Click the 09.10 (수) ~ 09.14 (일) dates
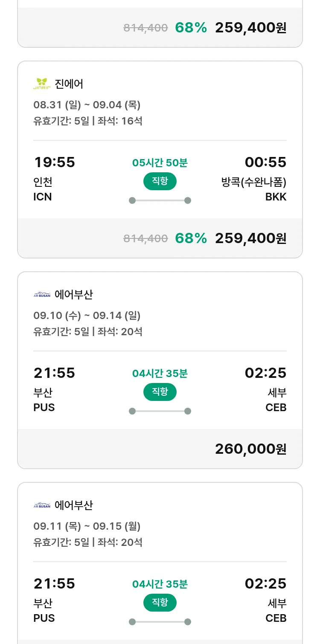320x644 pixels. (87, 316)
